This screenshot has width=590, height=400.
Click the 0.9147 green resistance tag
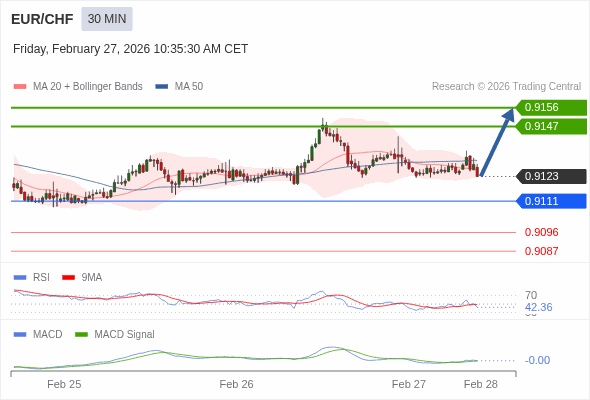[551, 126]
